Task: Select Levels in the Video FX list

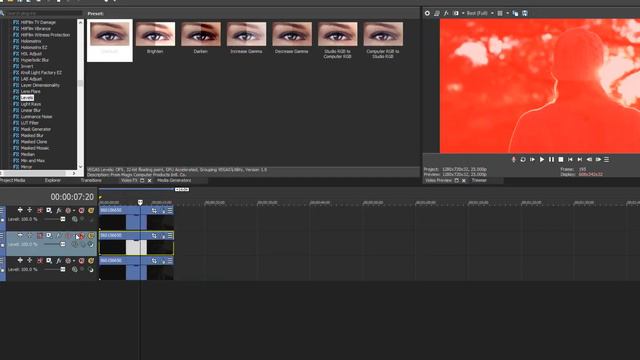Action: [x=27, y=98]
